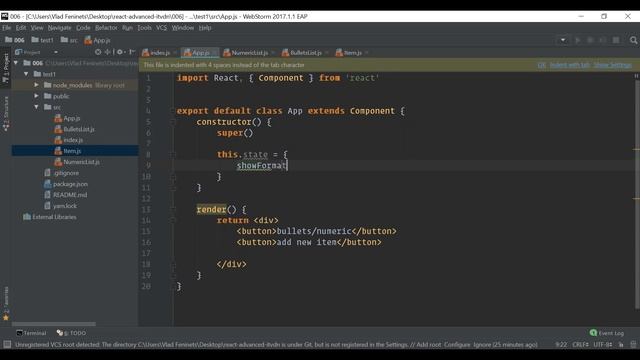The image size is (640, 360).
Task: Open the File menu
Action: (7, 28)
